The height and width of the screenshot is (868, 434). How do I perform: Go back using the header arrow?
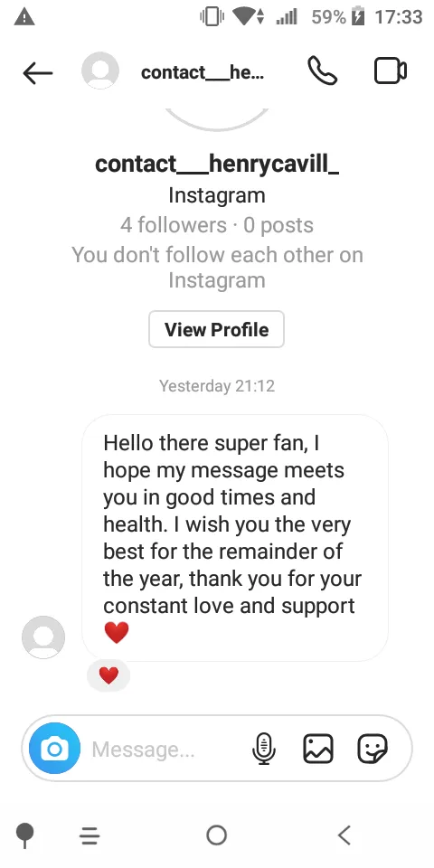38,72
